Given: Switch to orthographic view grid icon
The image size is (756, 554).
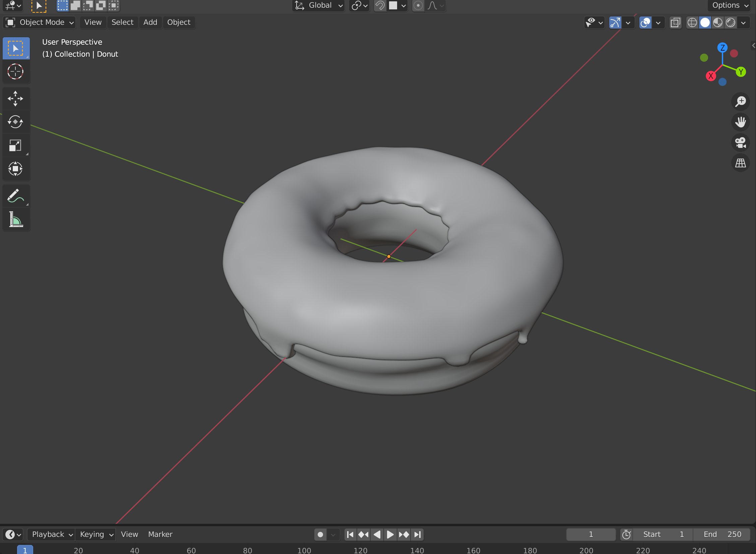Looking at the screenshot, I should [740, 163].
